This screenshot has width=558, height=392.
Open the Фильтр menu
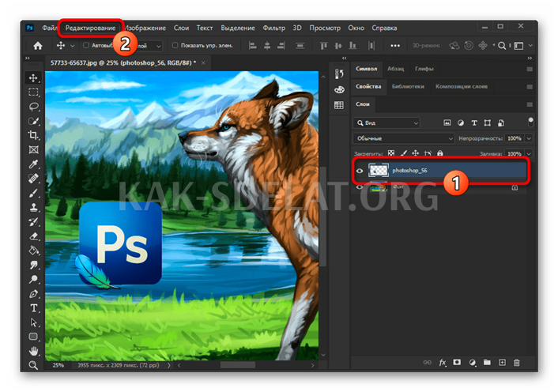[x=273, y=28]
